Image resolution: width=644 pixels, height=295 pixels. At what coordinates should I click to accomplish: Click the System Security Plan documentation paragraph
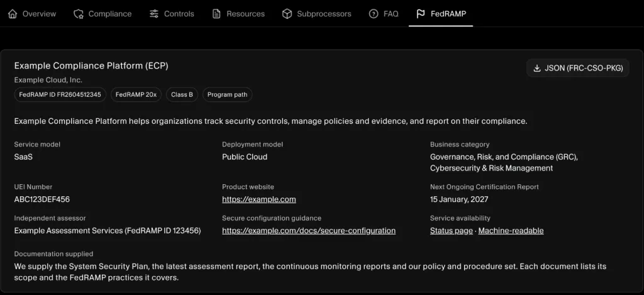click(x=311, y=272)
